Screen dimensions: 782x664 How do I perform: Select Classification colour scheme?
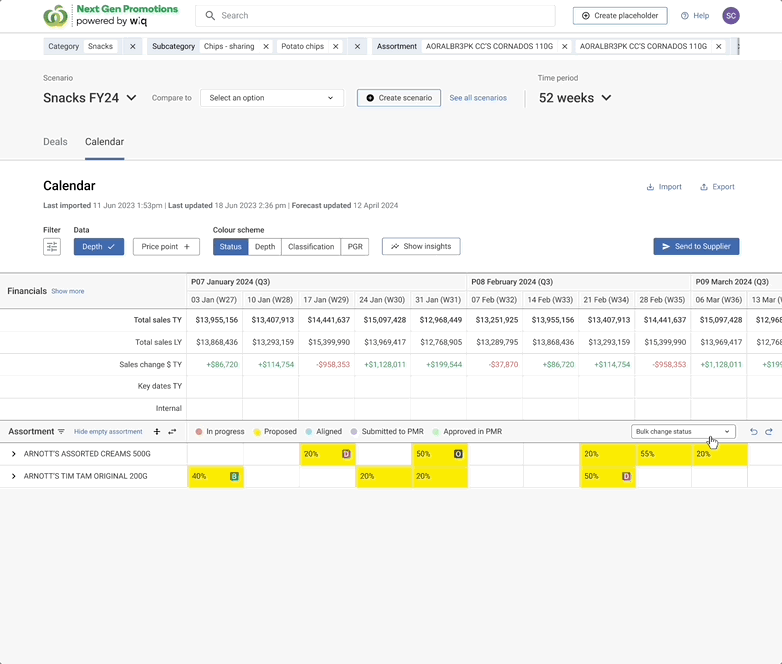point(311,246)
